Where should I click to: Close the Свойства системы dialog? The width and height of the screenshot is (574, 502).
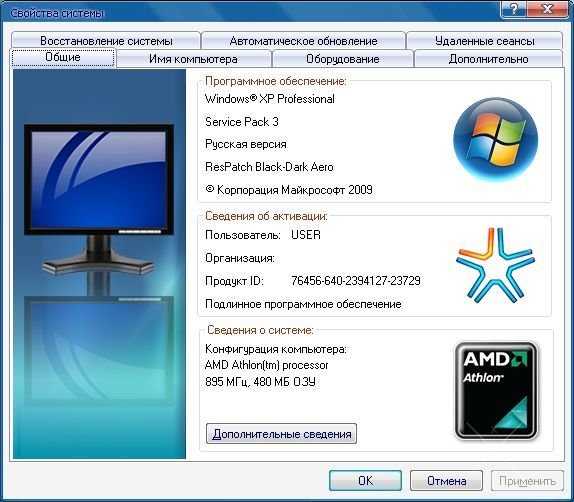pos(548,8)
